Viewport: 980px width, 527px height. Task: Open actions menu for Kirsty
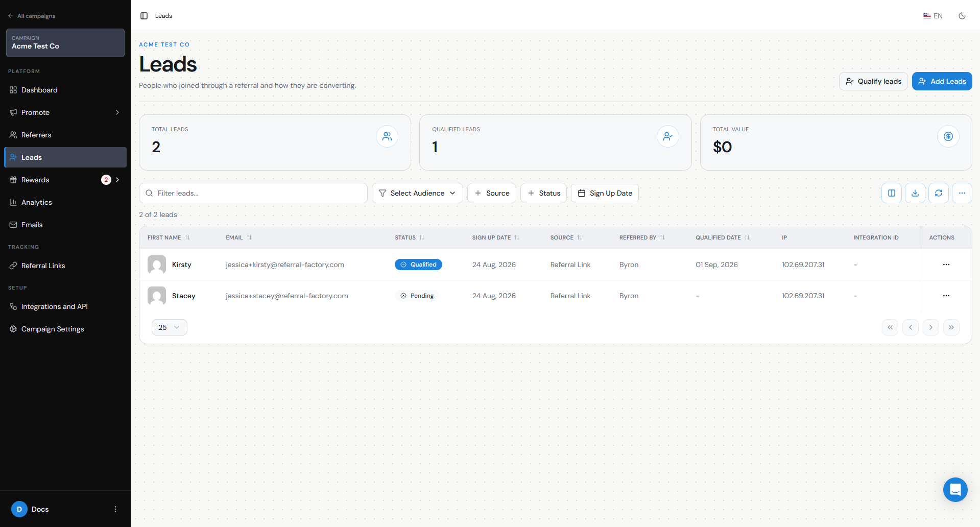[946, 265]
